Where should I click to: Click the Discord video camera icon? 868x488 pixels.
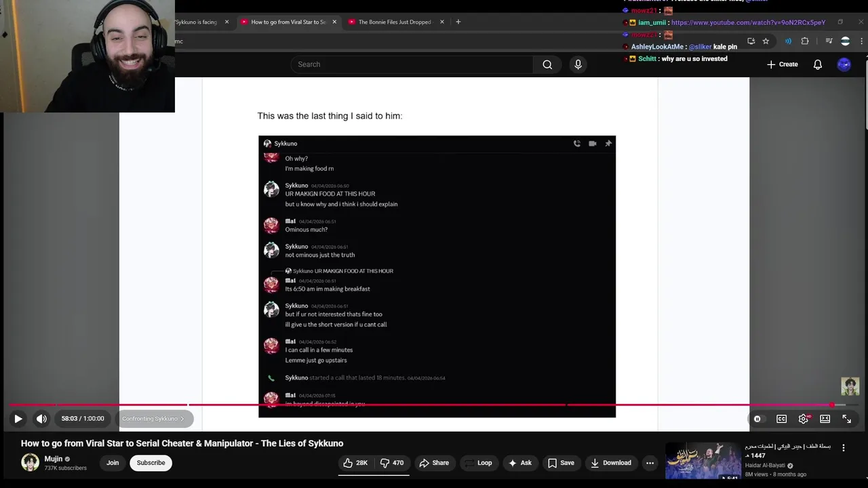[593, 144]
